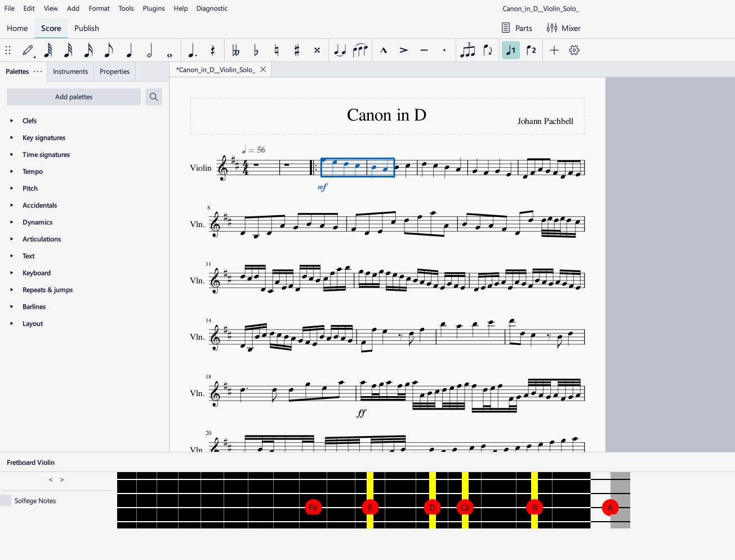The height and width of the screenshot is (560, 735).
Task: Click the plus add button in toolbar
Action: point(554,50)
